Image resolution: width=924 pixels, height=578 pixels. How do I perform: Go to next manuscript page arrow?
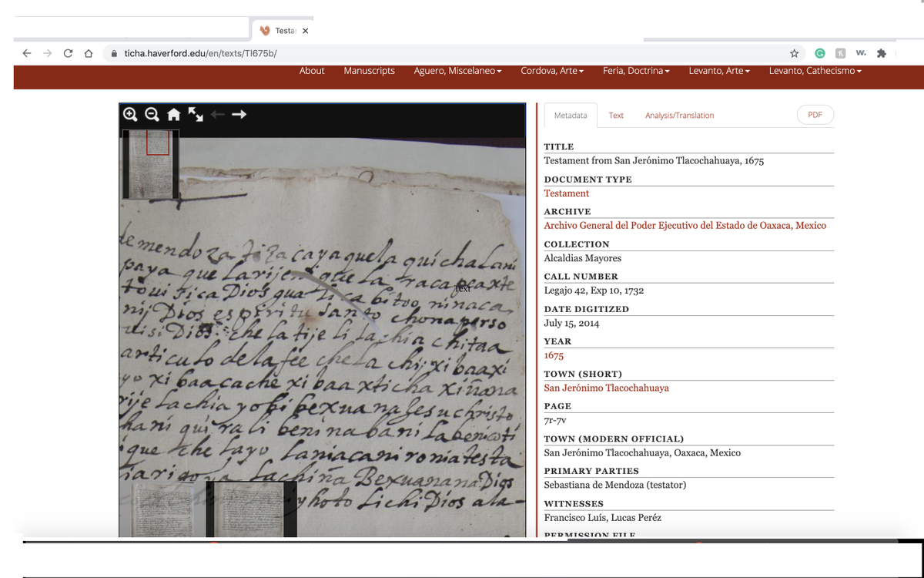pos(239,115)
